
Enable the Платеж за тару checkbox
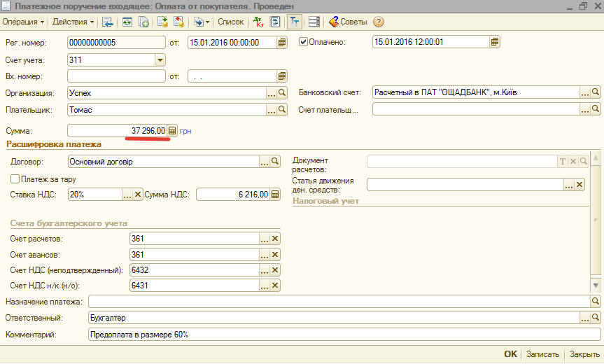point(15,179)
